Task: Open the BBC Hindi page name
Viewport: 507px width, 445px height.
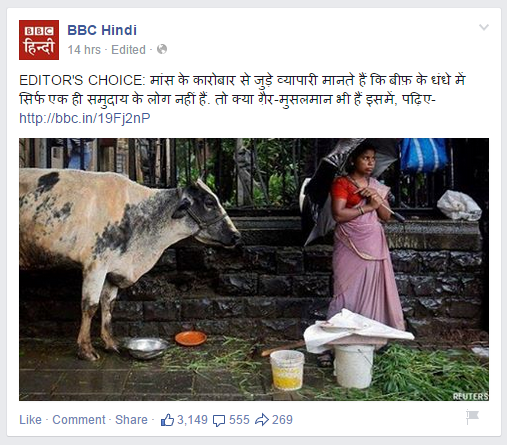Action: [102, 30]
